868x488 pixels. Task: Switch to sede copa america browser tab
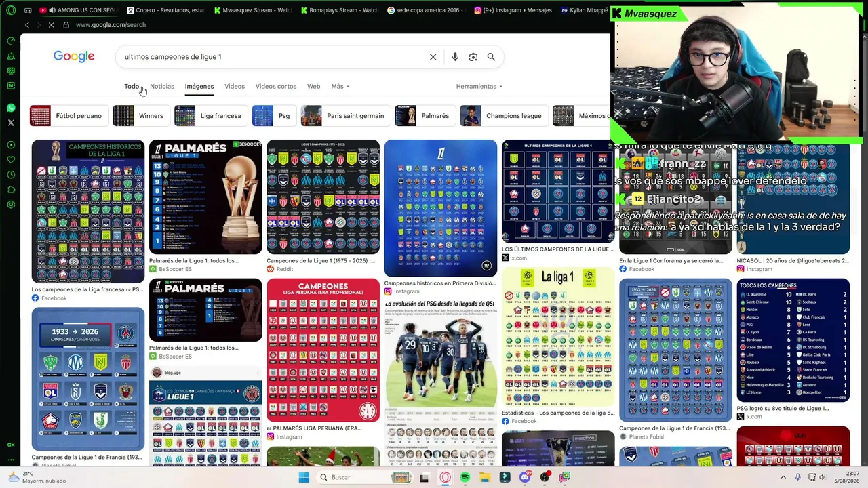(426, 10)
